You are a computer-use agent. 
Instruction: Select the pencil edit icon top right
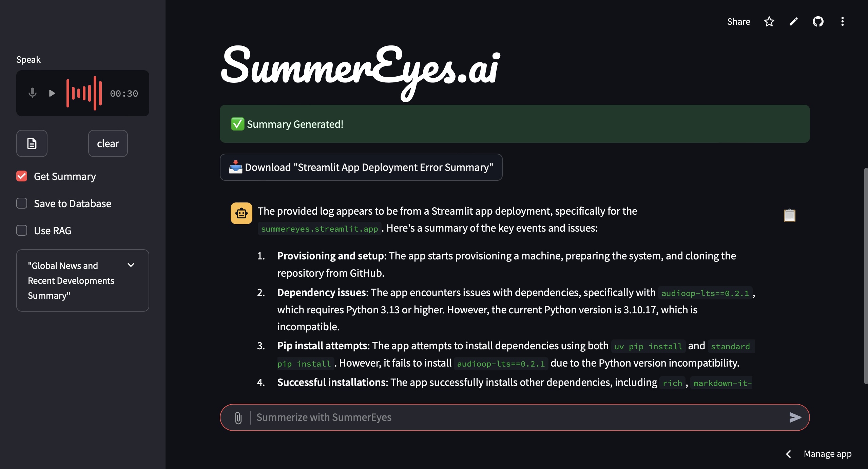point(793,21)
